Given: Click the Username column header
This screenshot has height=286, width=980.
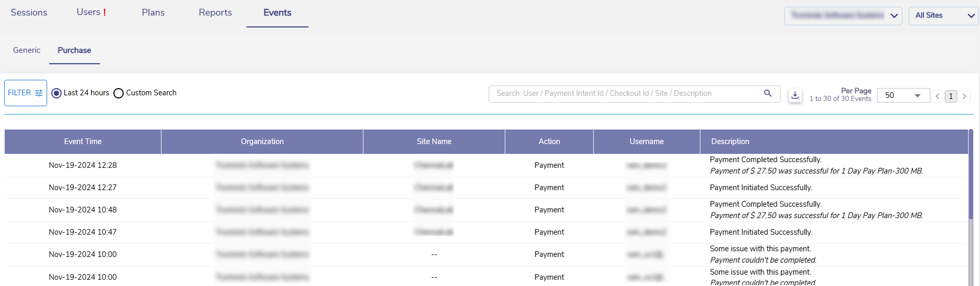Looking at the screenshot, I should tap(646, 141).
